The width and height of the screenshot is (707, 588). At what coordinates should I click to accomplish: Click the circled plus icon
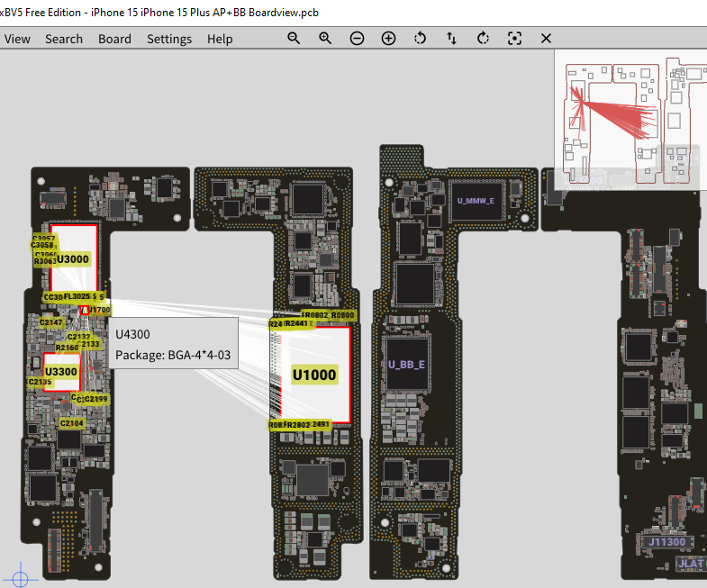388,39
